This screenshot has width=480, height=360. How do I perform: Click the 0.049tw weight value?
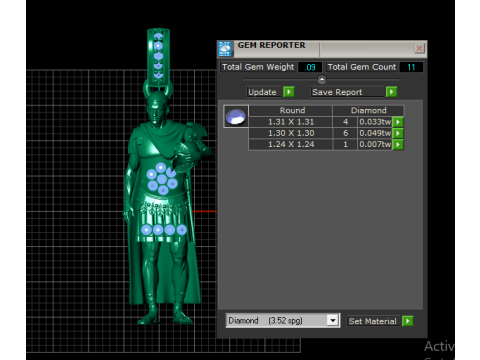[375, 133]
